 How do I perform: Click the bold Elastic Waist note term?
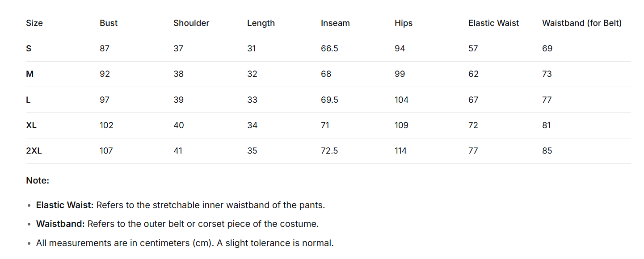[x=65, y=205]
